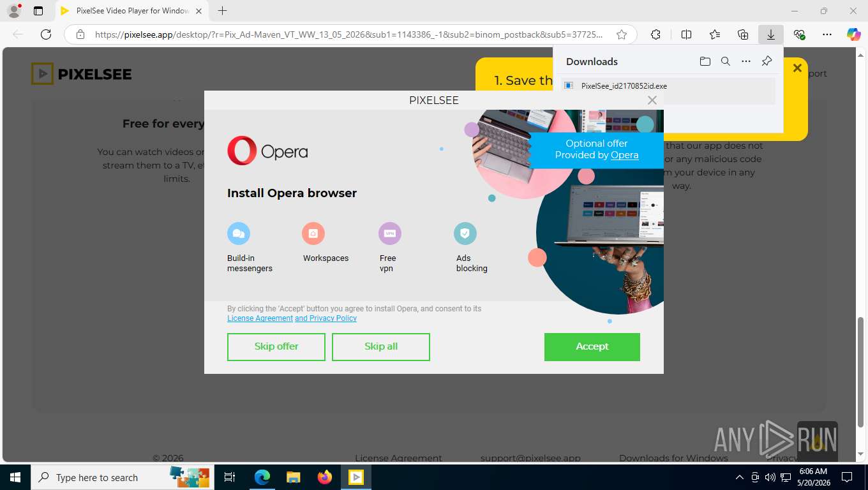Click support@pixelsee.app email link
Image resolution: width=868 pixels, height=490 pixels.
[530, 458]
